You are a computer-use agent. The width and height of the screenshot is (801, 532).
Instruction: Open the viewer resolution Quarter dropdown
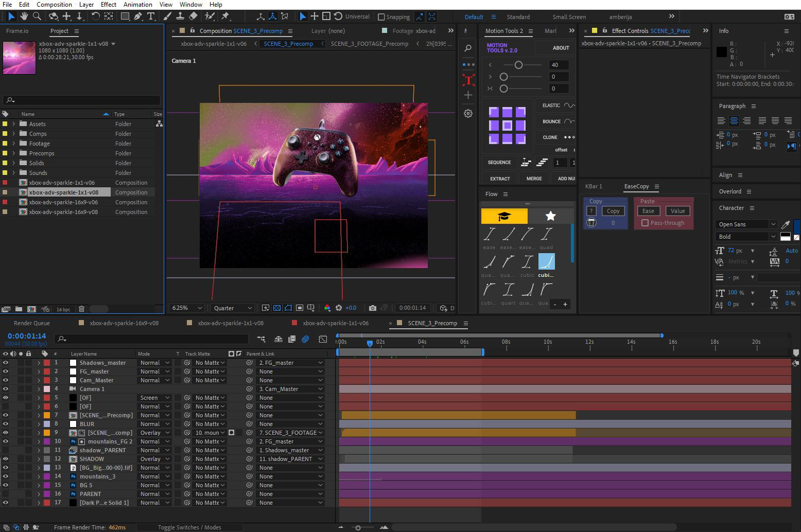(x=233, y=308)
